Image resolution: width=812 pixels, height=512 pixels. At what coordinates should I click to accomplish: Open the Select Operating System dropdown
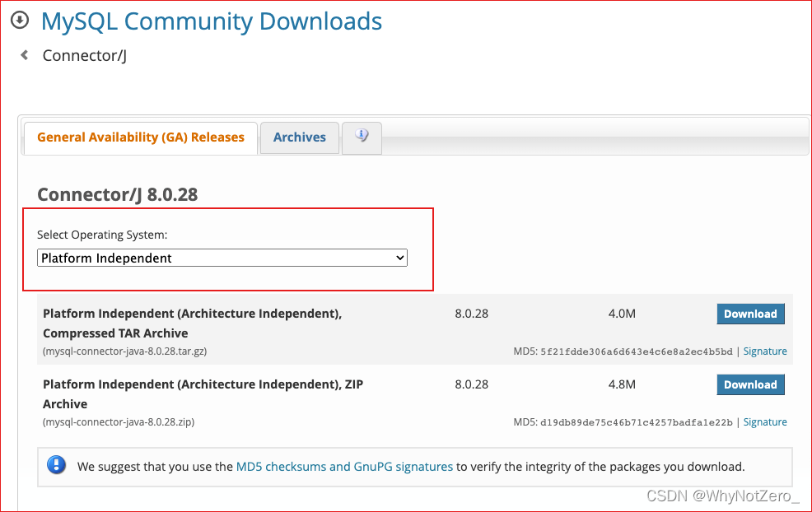point(222,258)
